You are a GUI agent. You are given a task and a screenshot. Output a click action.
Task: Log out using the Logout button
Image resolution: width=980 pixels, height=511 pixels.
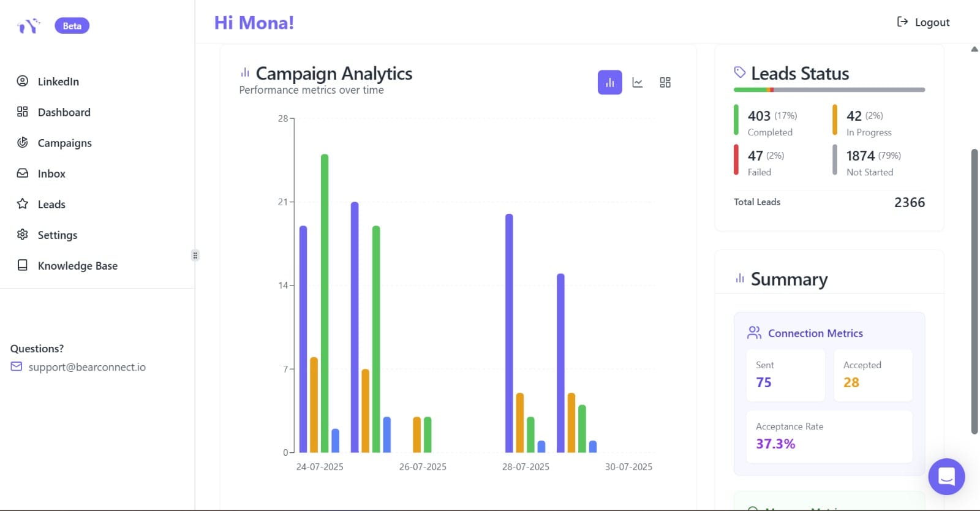[923, 23]
